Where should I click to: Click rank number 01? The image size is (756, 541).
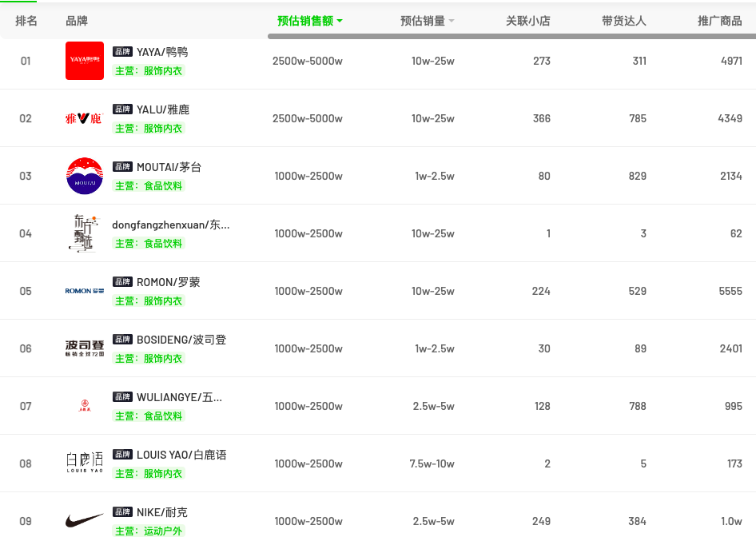pyautogui.click(x=26, y=61)
